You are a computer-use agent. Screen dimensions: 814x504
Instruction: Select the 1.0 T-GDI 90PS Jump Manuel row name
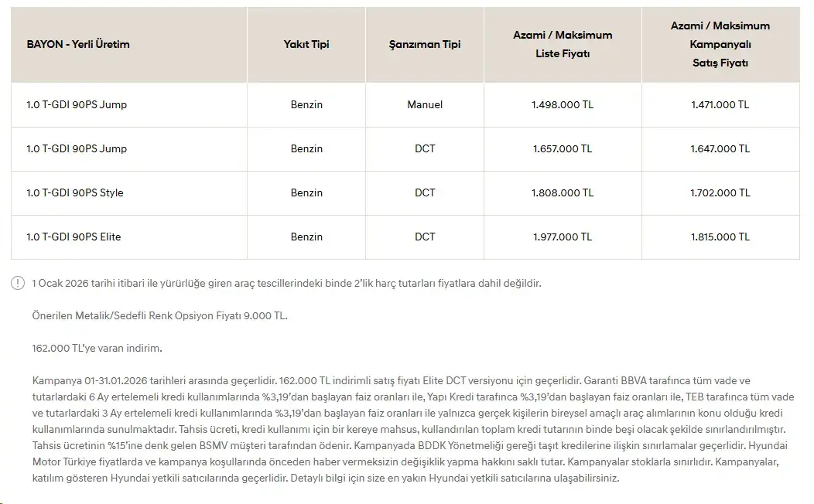coord(77,104)
